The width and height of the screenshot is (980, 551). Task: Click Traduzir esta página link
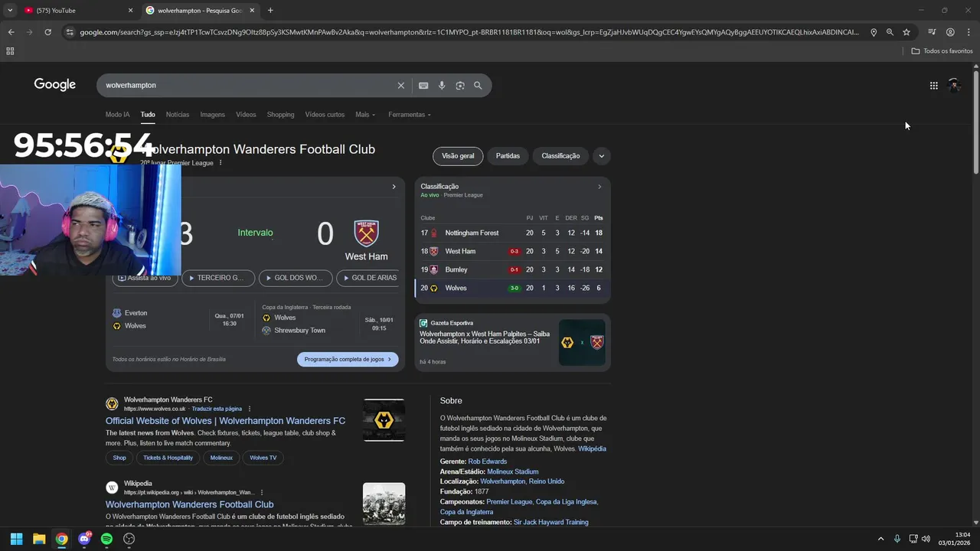[x=217, y=409]
